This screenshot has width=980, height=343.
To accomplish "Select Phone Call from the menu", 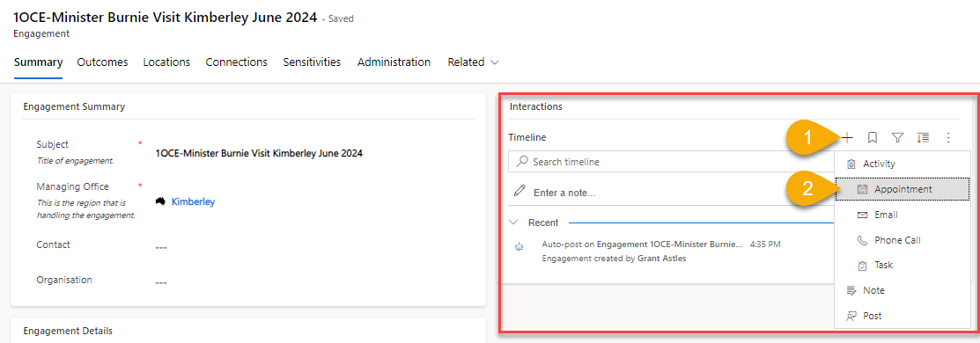I will point(903,240).
